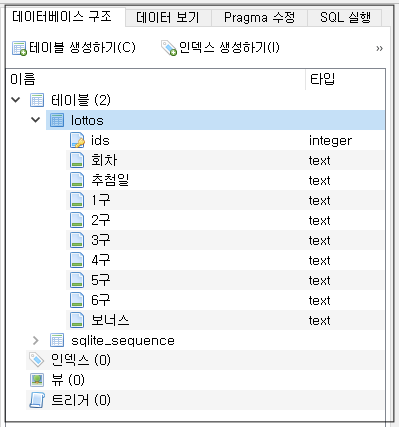
Task: Click the text type of 회차
Action: pyautogui.click(x=319, y=161)
